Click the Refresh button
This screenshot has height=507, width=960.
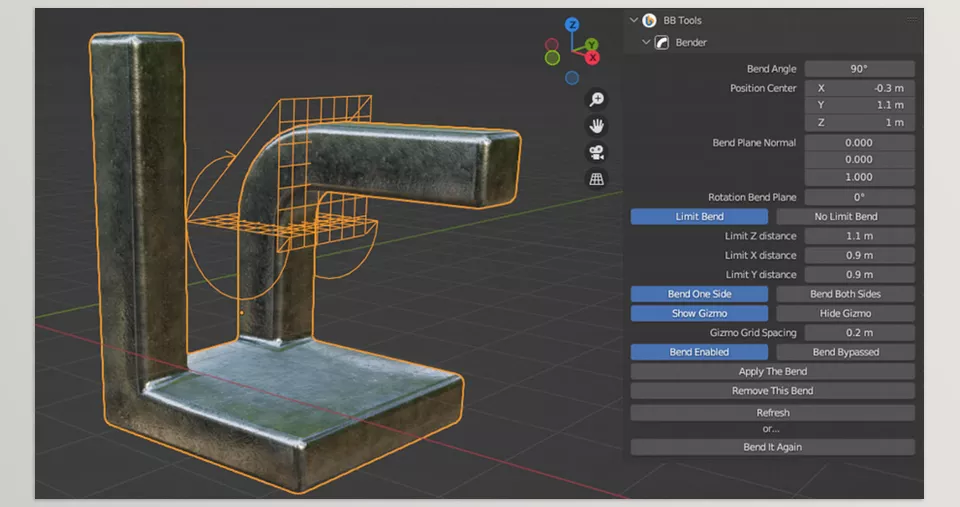[x=773, y=413]
